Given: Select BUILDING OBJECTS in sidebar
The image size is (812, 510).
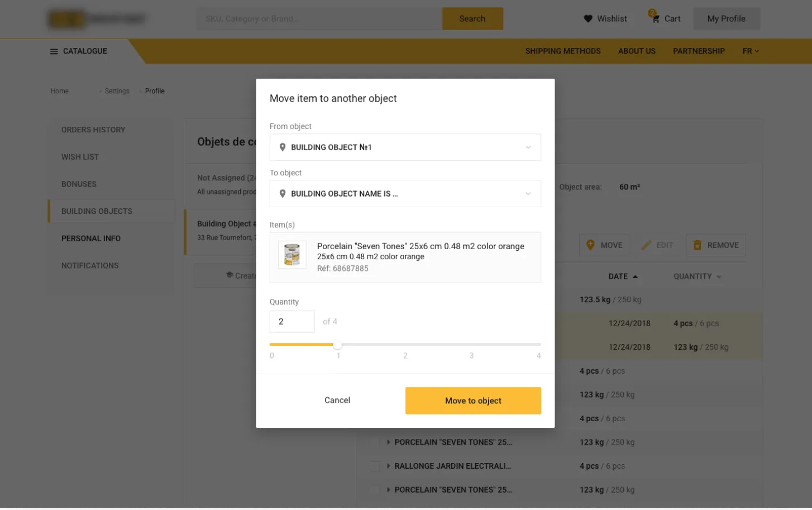Looking at the screenshot, I should (x=112, y=211).
